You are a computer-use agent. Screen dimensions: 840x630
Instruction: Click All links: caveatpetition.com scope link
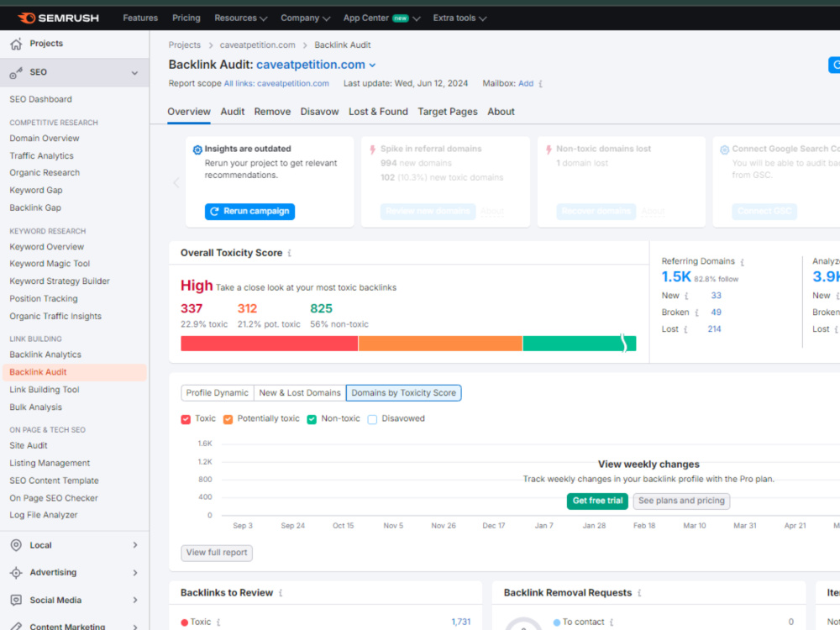[x=276, y=83]
